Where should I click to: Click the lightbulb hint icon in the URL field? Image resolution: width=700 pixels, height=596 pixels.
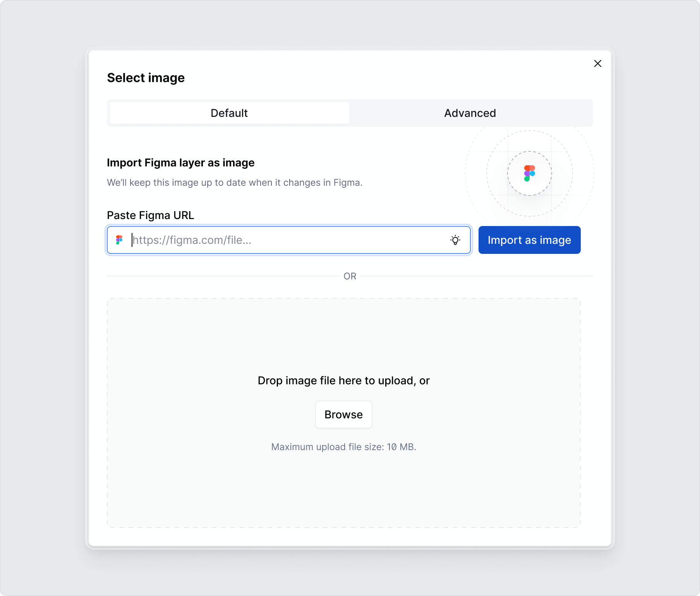tap(456, 240)
